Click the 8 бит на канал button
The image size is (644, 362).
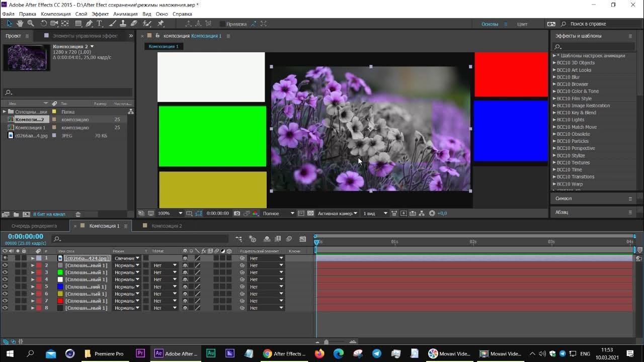point(50,214)
